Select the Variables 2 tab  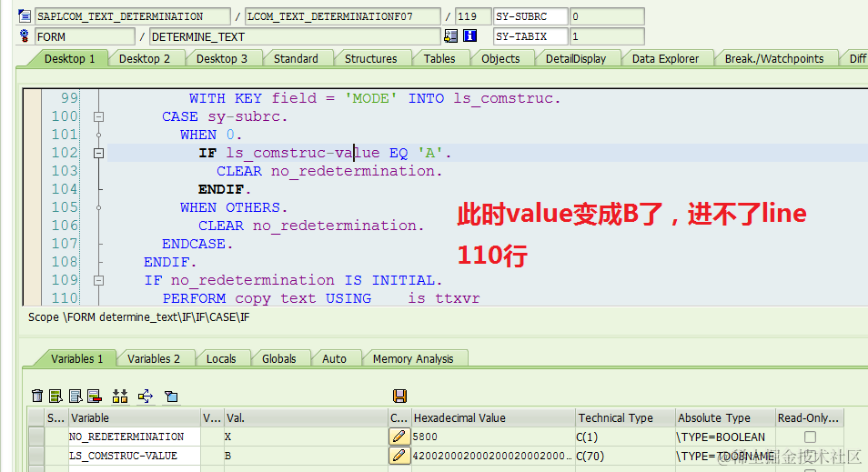[x=154, y=358]
